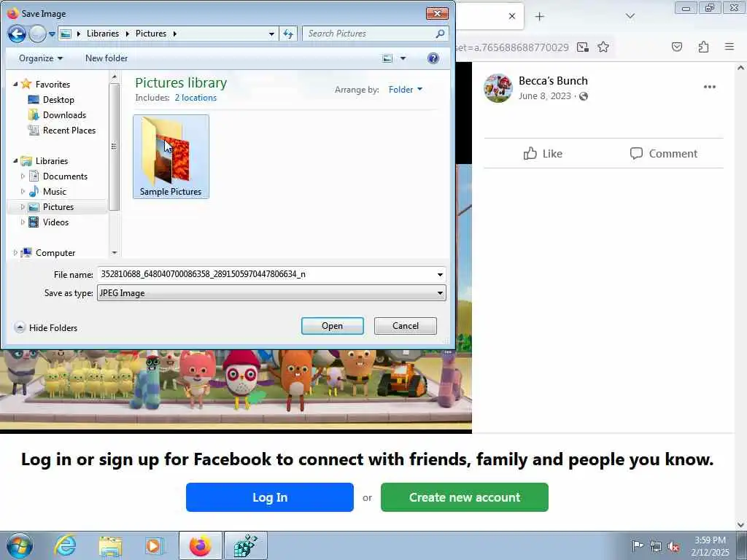
Task: Collapse the Favorites group
Action: coord(15,85)
